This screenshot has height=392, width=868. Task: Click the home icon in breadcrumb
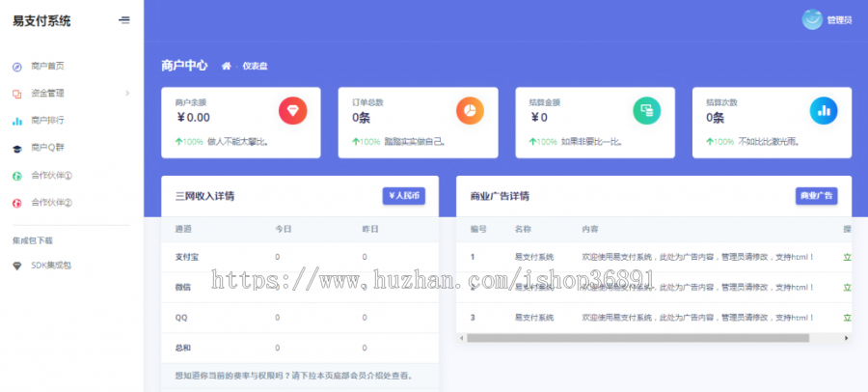tap(227, 66)
